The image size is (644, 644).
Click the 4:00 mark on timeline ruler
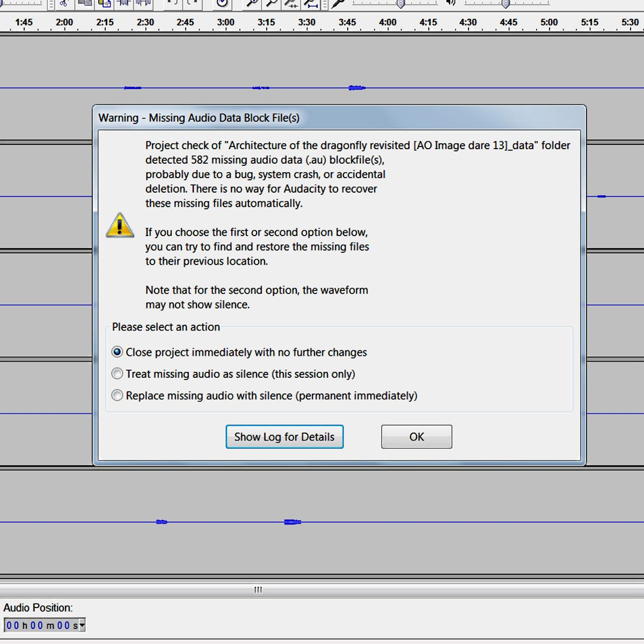pos(388,22)
